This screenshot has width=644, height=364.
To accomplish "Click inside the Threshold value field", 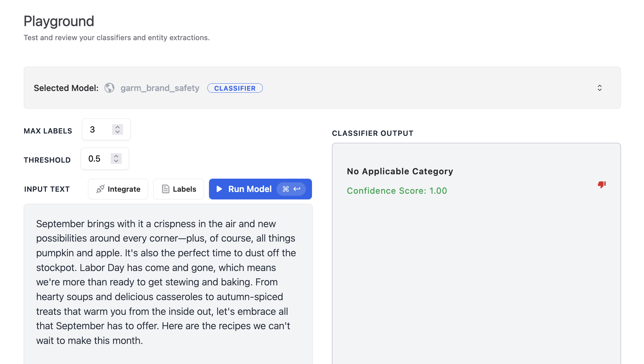I will coord(105,159).
